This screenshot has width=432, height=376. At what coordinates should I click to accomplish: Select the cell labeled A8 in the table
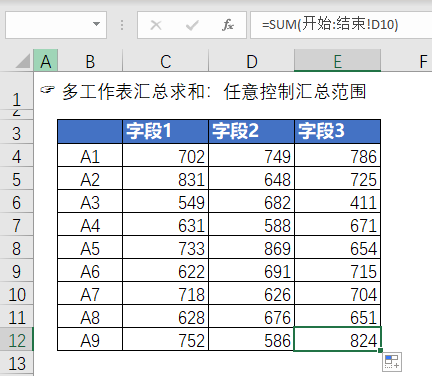coord(90,316)
